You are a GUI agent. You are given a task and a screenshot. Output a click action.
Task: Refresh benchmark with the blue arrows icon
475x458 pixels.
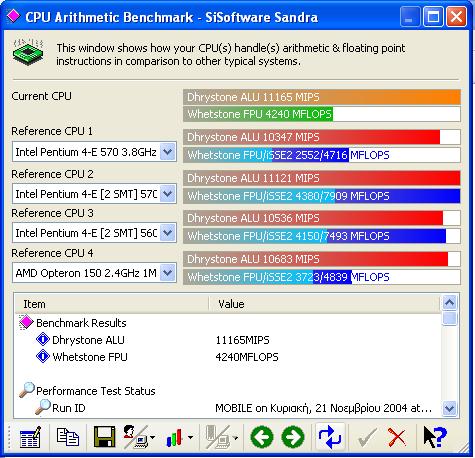coord(330,437)
